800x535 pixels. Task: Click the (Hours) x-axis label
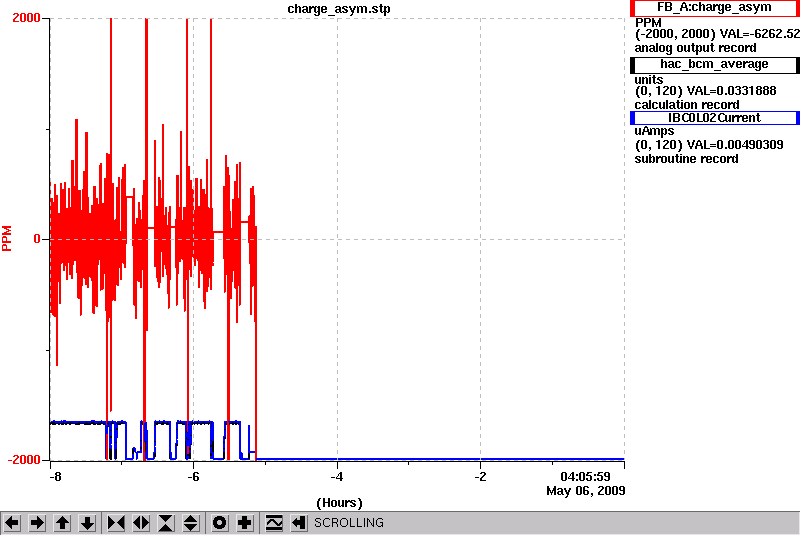[339, 503]
